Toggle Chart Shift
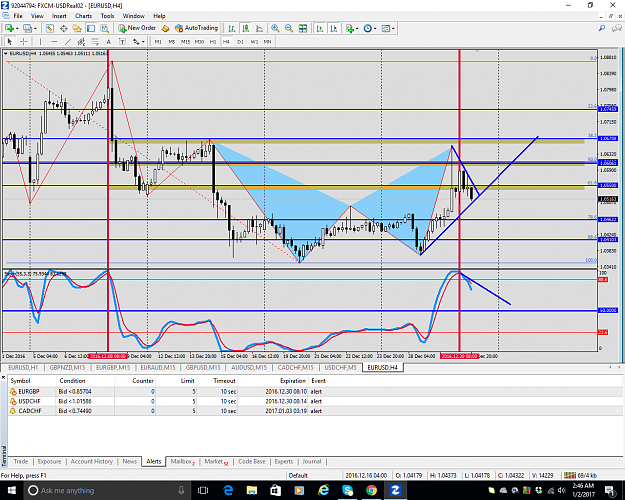The image size is (625, 500). point(334,28)
